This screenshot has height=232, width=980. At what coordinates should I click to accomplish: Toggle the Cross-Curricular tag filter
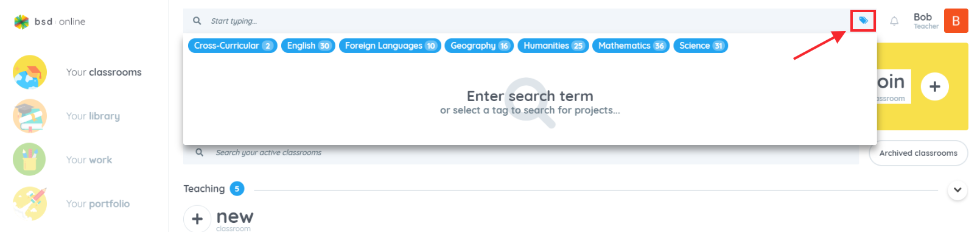(x=233, y=46)
